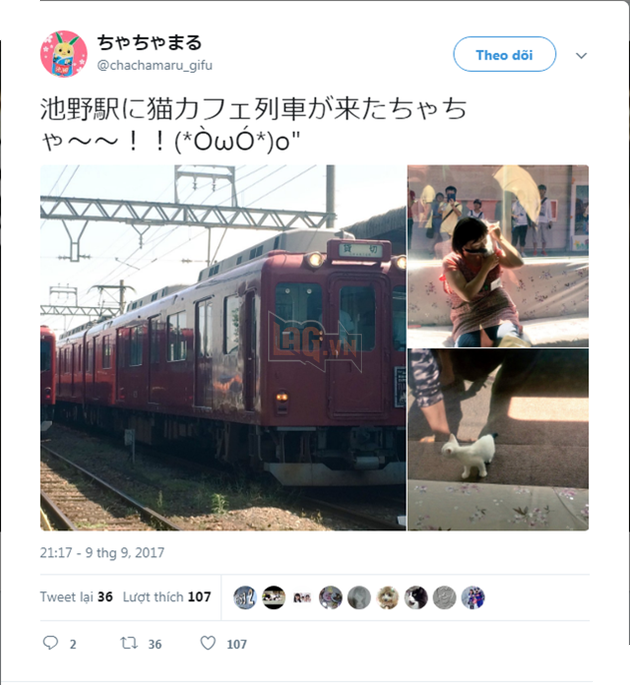Viewport: 630px width, 685px height.
Task: Open the ちゃちゃまる display name
Action: pos(149,42)
